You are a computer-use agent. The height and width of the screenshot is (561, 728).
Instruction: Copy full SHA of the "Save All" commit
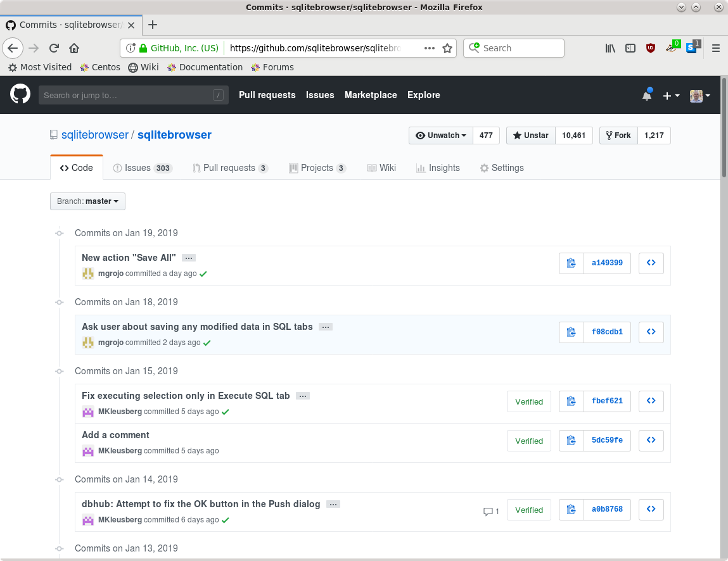(571, 263)
